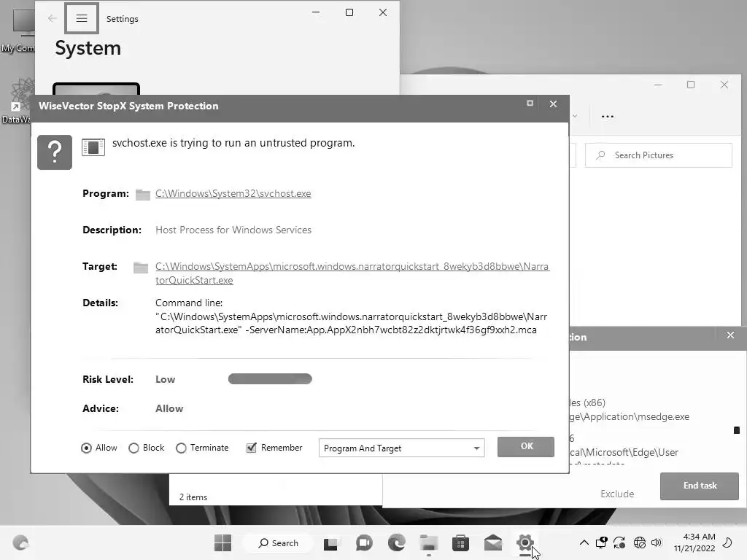Show hidden system tray icons
The height and width of the screenshot is (560, 747).
[x=584, y=542]
